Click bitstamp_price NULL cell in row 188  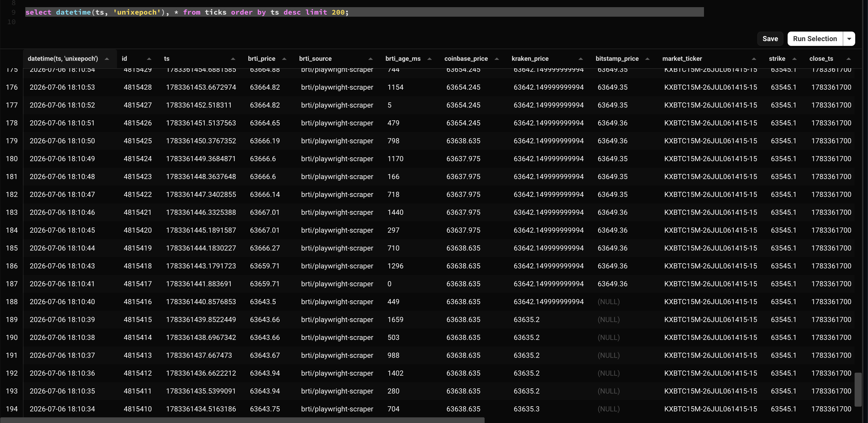(x=608, y=302)
